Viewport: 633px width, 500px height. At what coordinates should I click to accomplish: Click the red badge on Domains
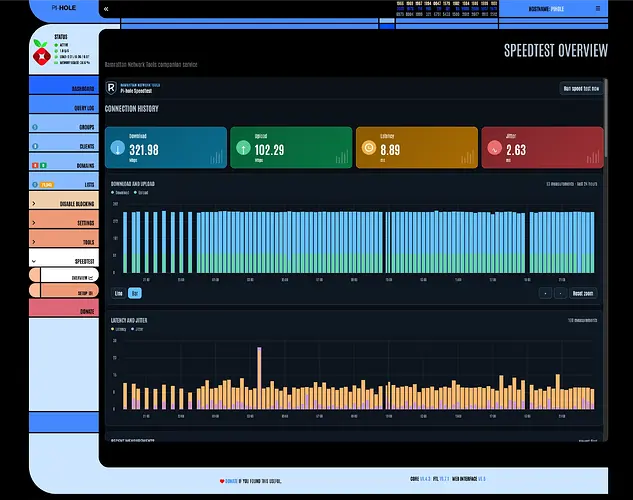(35, 165)
